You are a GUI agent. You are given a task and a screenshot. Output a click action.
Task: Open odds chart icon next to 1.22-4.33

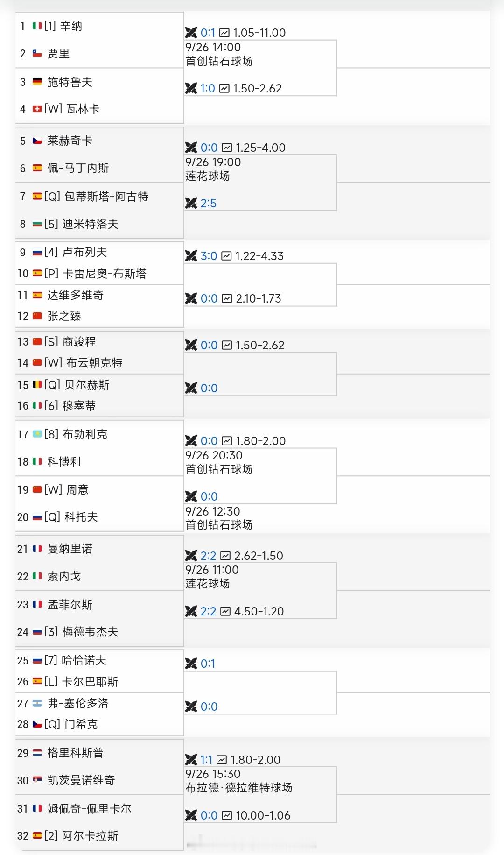226,256
